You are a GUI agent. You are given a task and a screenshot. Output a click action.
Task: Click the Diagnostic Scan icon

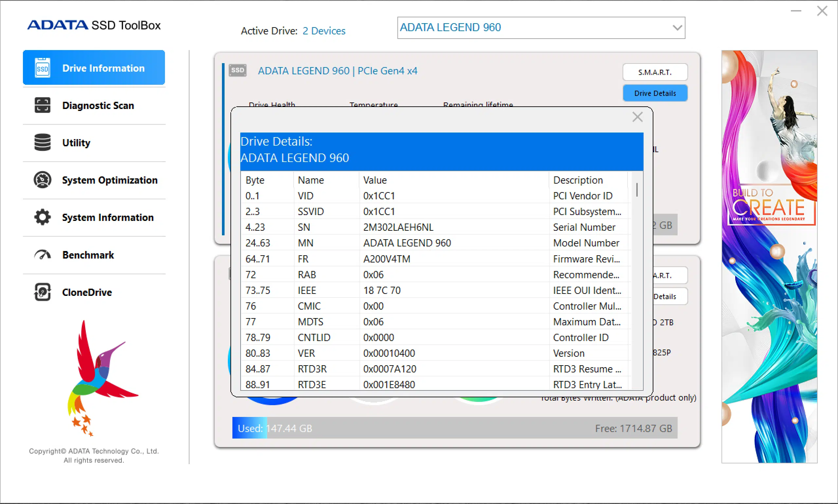43,105
